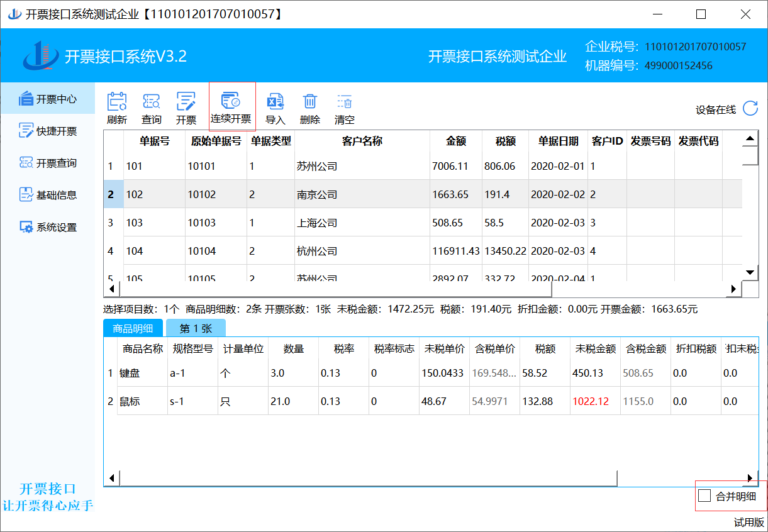
Task: Click the 金额 column header
Action: point(456,141)
